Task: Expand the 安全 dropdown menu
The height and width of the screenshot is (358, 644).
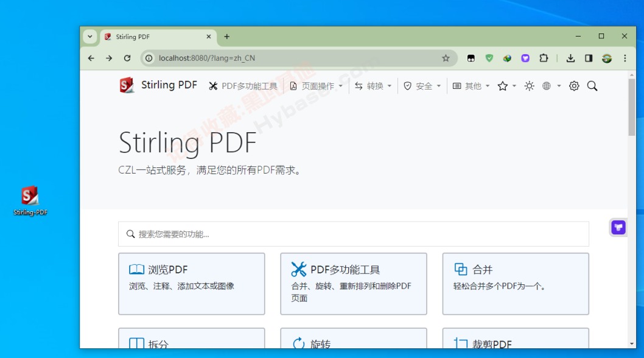Action: point(422,86)
